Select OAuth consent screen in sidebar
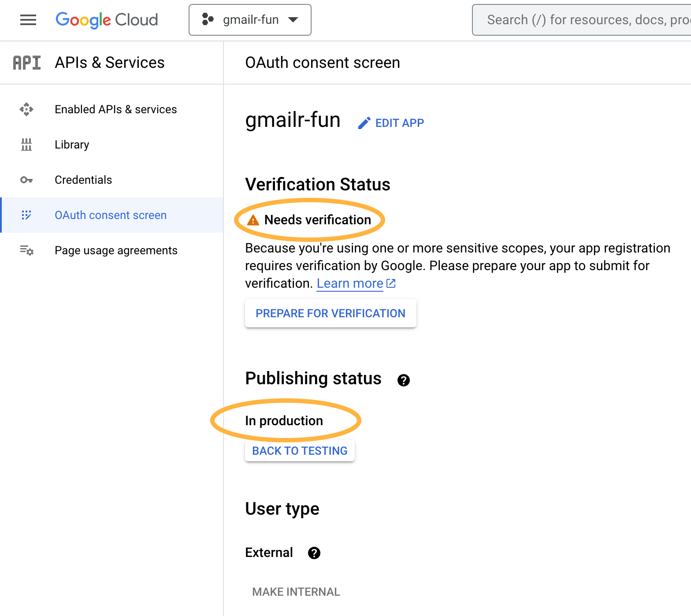Image resolution: width=691 pixels, height=616 pixels. pos(112,215)
